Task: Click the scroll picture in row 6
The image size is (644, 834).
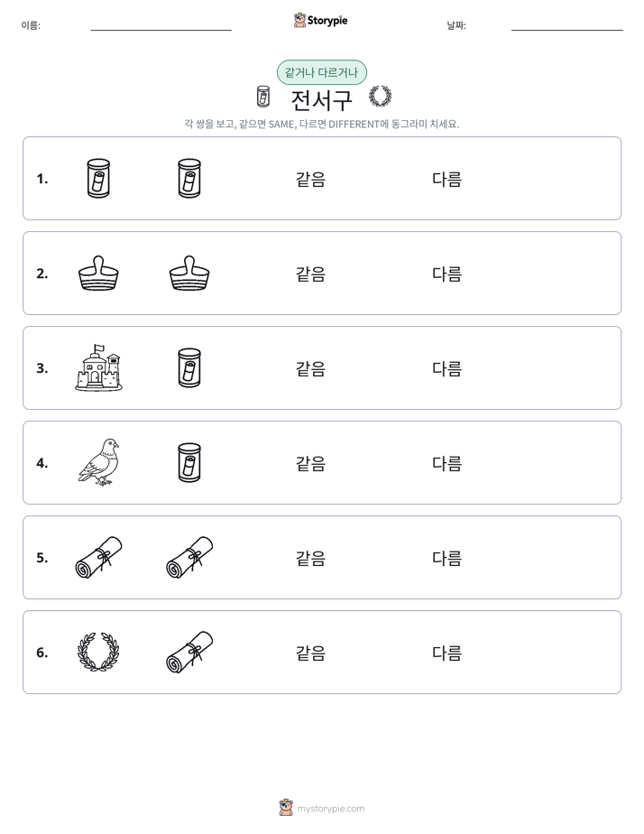Action: click(189, 652)
